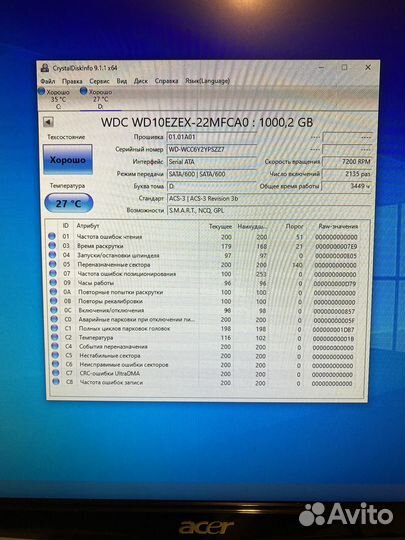
Task: Click the Атрибут column header
Action: click(88, 226)
